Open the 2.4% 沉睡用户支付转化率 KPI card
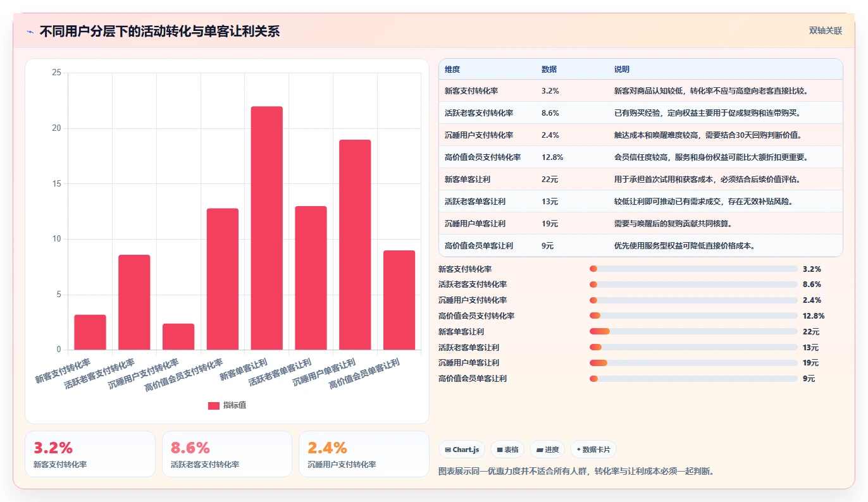Image resolution: width=868 pixels, height=502 pixels. [364, 454]
